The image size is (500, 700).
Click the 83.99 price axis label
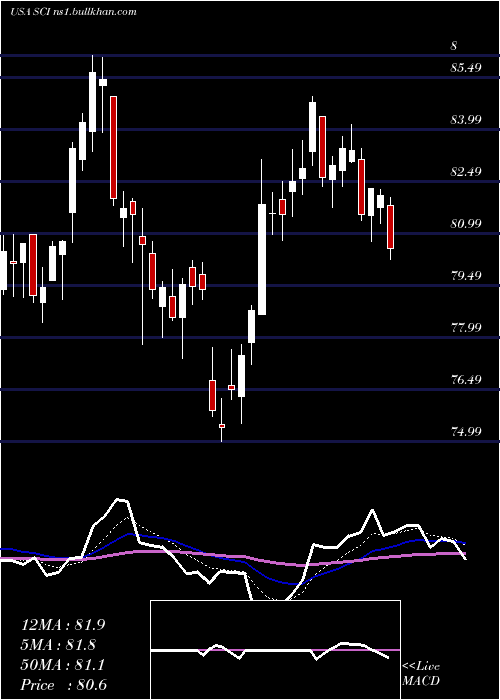click(466, 120)
